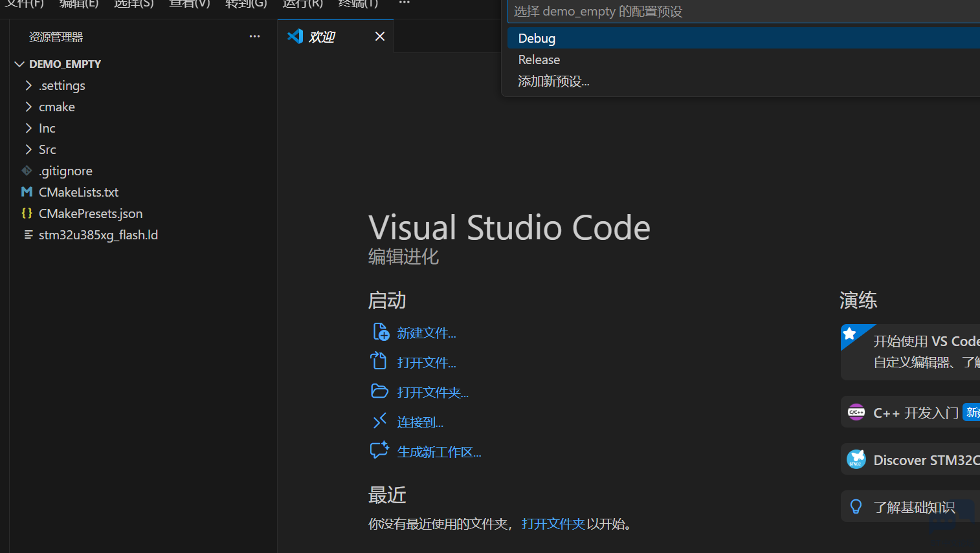The width and height of the screenshot is (980, 553).
Task: Click the 新建文件... link
Action: pos(427,333)
